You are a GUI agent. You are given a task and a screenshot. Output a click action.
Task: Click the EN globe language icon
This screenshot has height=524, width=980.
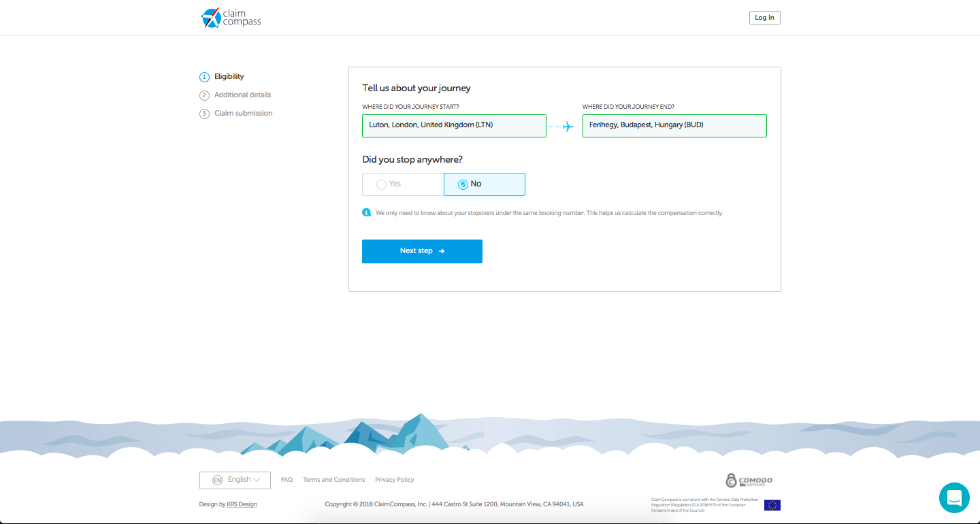(217, 480)
